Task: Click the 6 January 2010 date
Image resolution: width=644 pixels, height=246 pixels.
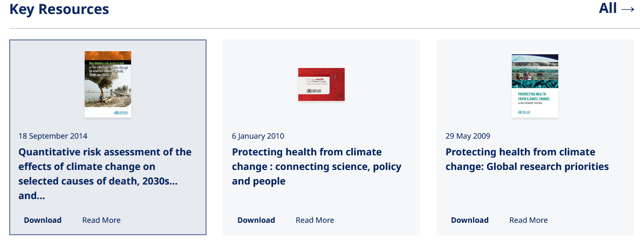Action: 258,136
